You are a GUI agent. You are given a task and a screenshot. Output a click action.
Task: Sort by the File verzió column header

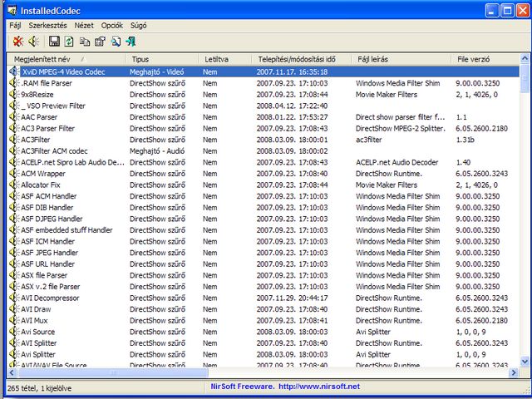485,59
